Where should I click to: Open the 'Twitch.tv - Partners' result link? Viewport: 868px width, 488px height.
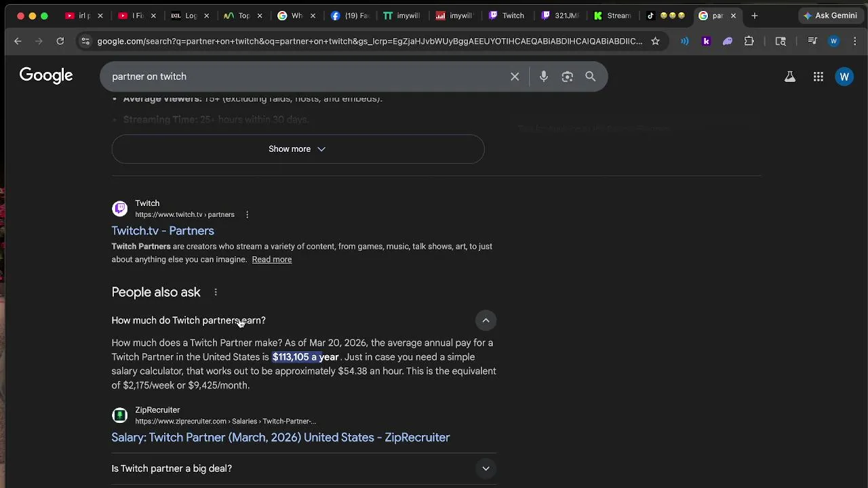pos(163,231)
